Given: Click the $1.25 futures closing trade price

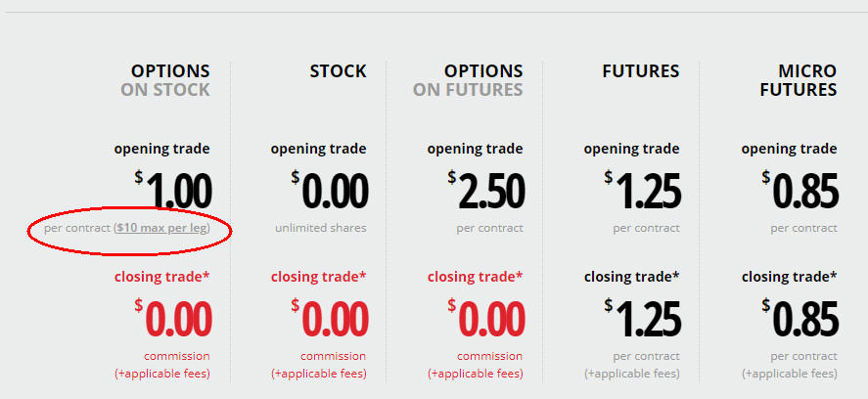Looking at the screenshot, I should coord(643,319).
